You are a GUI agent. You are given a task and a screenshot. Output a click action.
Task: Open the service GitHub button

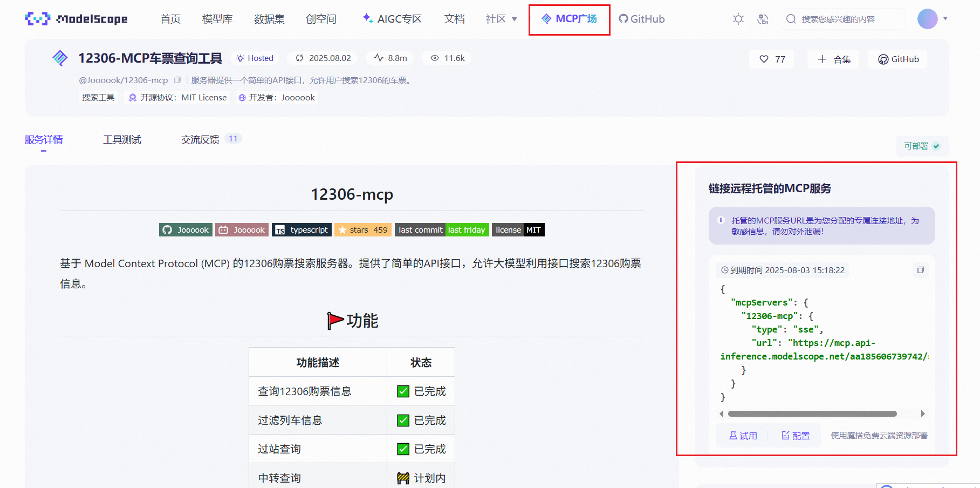point(898,59)
